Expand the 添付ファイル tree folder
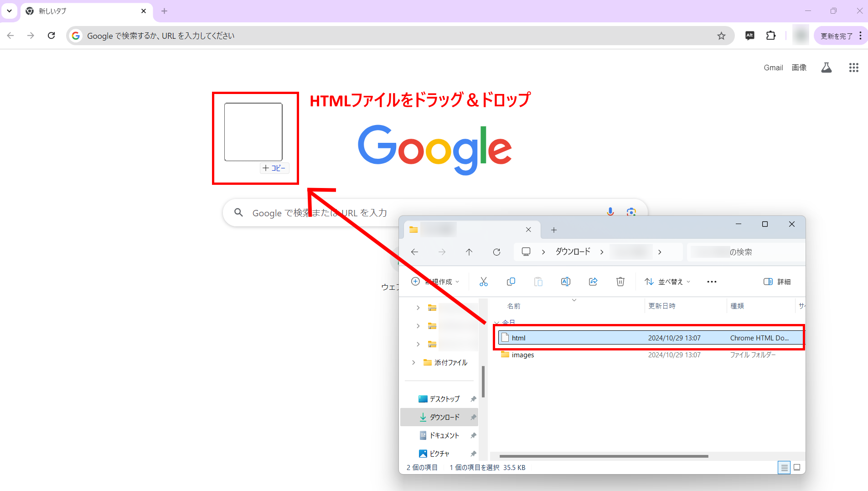868x491 pixels. pos(413,362)
